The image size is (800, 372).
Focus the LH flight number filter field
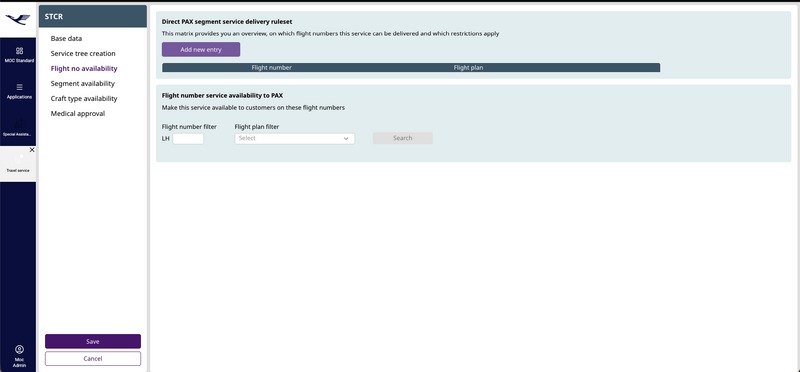pos(188,139)
